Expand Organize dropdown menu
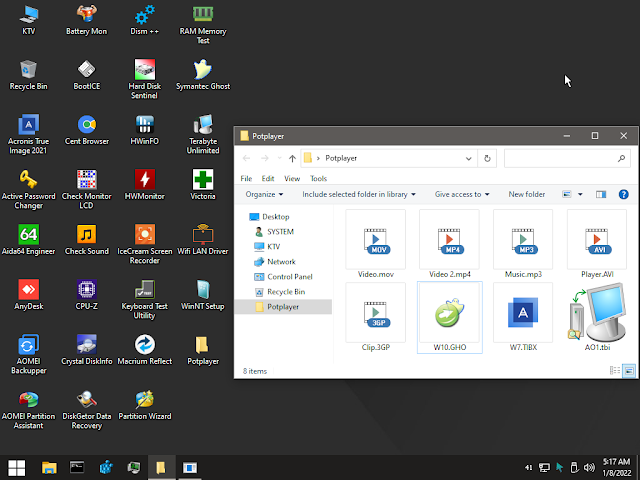Screen dimensions: 640x480 click(264, 194)
